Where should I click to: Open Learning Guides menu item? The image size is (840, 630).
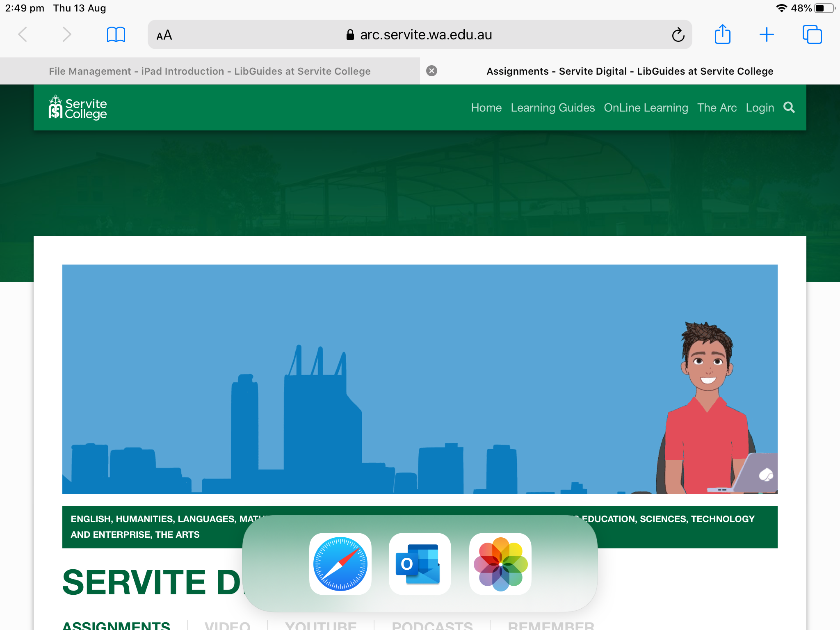552,108
